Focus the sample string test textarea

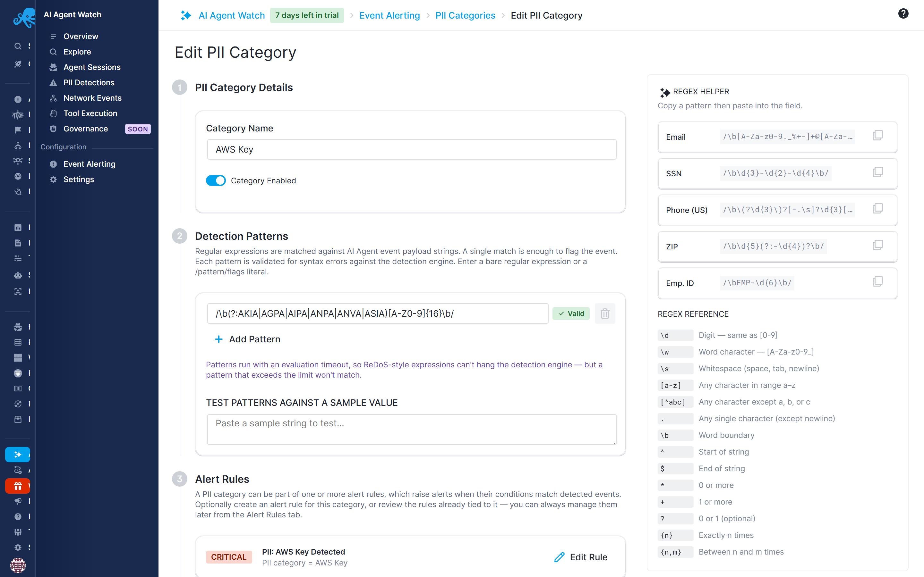tap(412, 429)
